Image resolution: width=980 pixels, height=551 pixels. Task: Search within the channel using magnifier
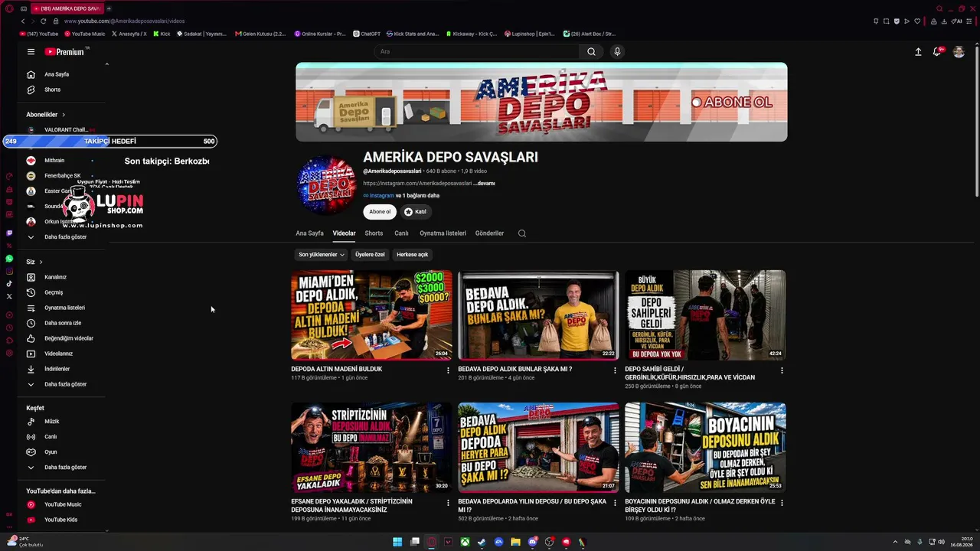[x=522, y=233]
